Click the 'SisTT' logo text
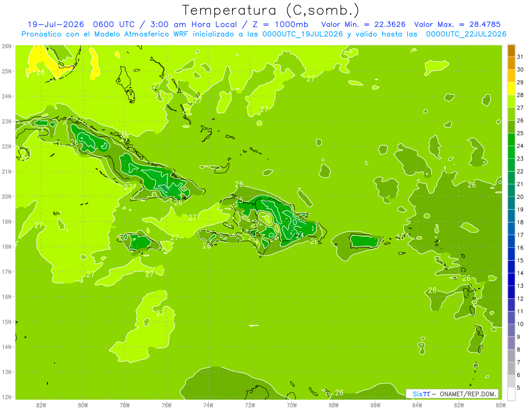Screen dimensions: 532x411 [x=421, y=394]
